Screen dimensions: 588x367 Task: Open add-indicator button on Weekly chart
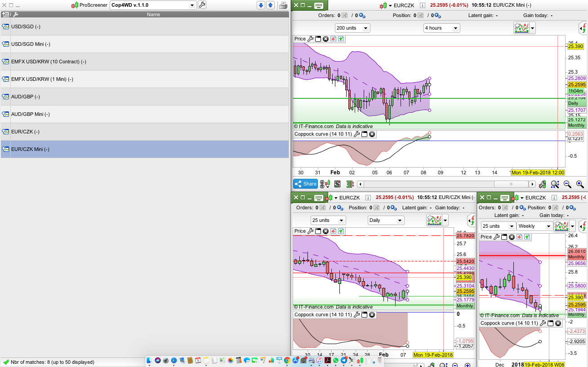pyautogui.click(x=561, y=226)
